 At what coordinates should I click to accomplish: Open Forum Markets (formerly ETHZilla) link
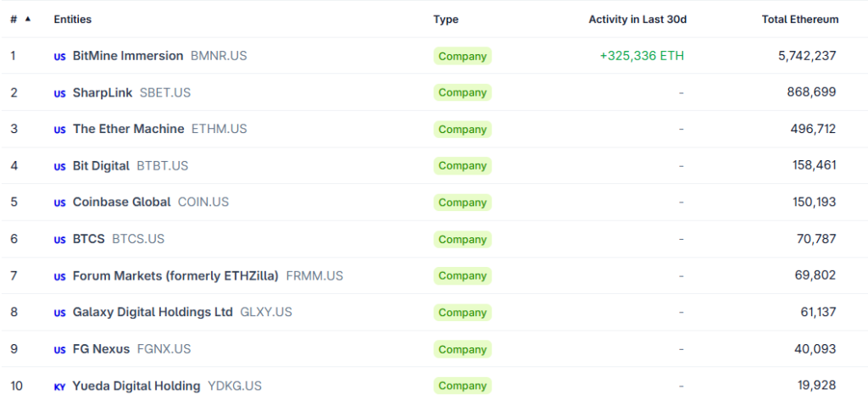point(175,275)
